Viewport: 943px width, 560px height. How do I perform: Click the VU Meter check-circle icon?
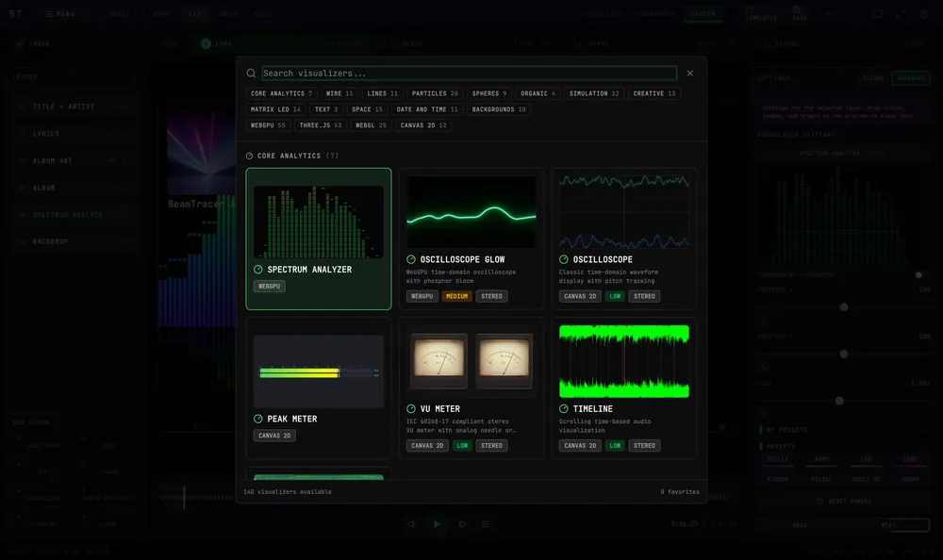[411, 408]
